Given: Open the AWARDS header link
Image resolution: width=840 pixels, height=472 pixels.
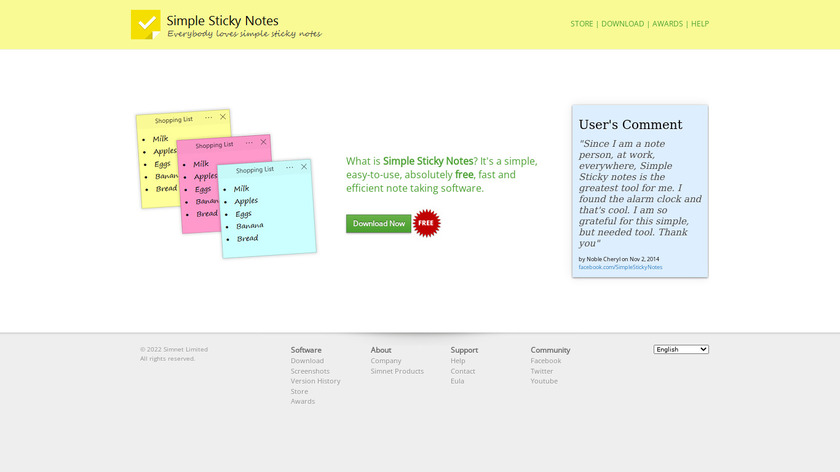Looking at the screenshot, I should [x=668, y=24].
